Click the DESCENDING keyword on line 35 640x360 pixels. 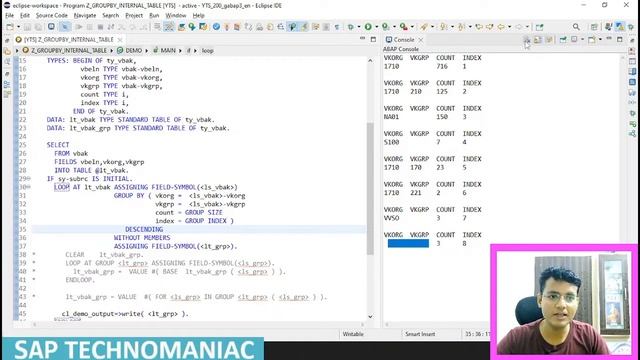coord(144,229)
